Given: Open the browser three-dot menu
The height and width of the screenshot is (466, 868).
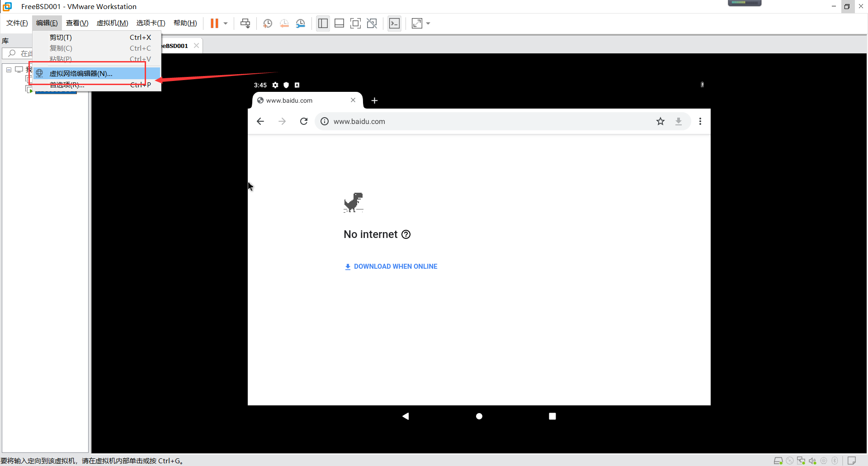Looking at the screenshot, I should pos(700,121).
